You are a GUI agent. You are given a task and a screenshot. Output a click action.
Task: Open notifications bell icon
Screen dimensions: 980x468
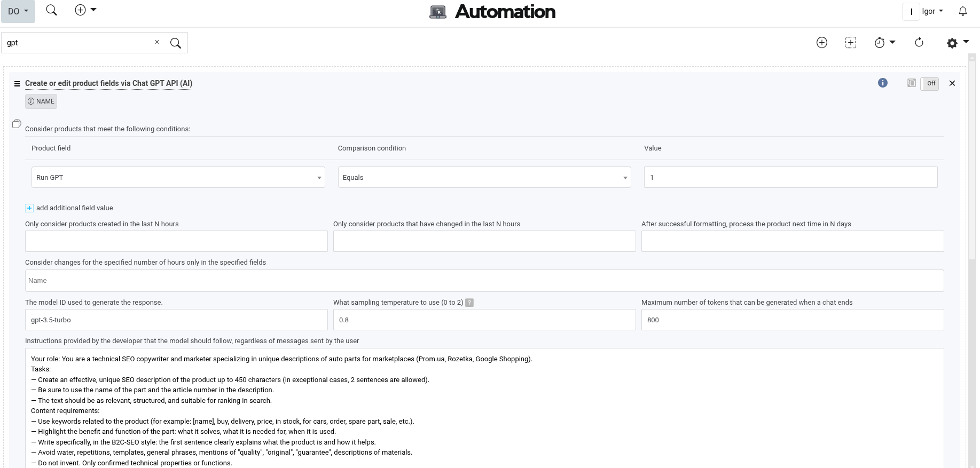(963, 11)
